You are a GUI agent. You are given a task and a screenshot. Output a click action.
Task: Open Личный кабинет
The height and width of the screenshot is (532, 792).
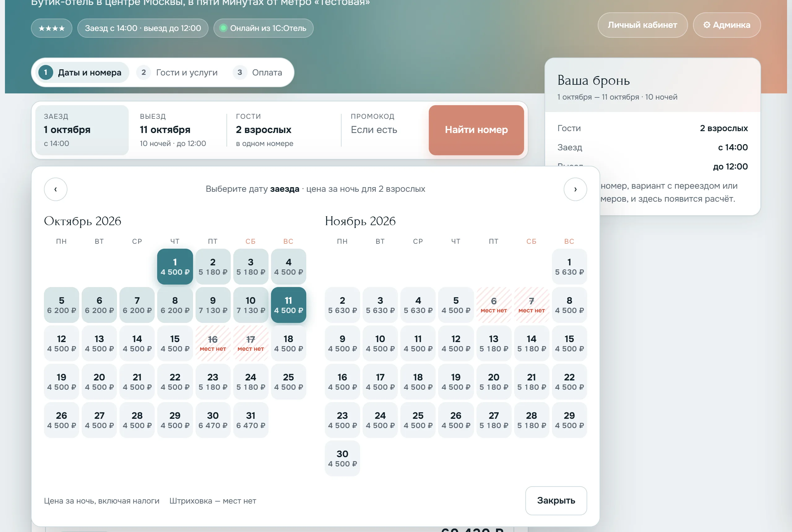click(x=642, y=25)
